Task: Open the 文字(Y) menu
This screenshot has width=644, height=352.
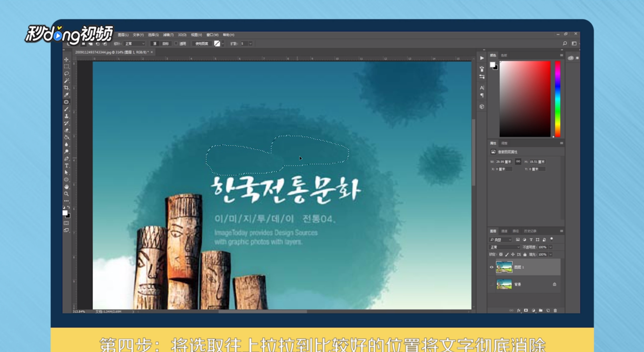Action: [x=138, y=35]
